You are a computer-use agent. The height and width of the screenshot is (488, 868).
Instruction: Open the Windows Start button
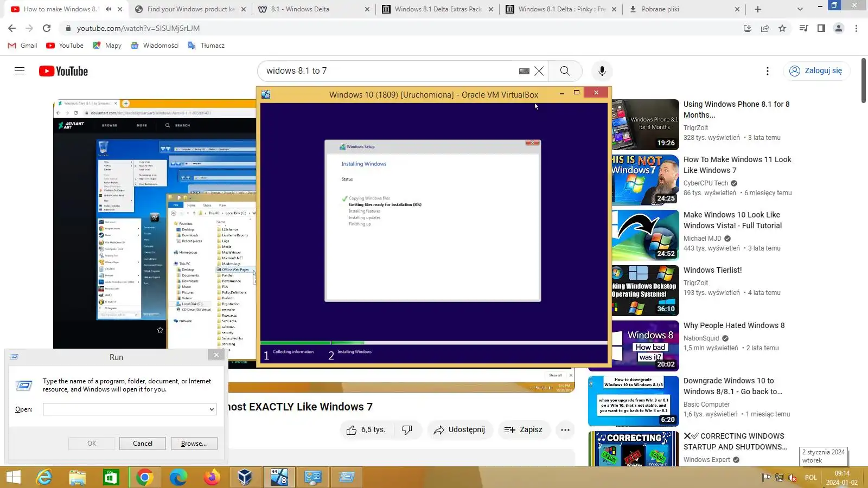[x=13, y=477]
